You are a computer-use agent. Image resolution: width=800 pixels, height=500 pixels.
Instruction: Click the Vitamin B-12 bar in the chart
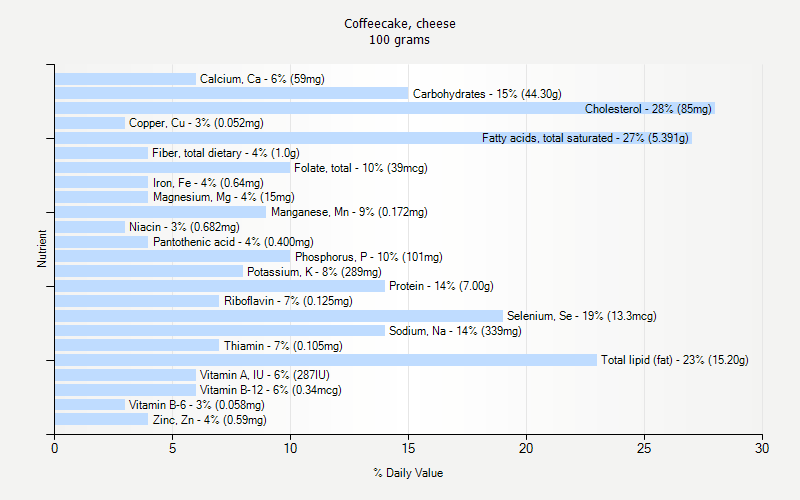tap(126, 390)
